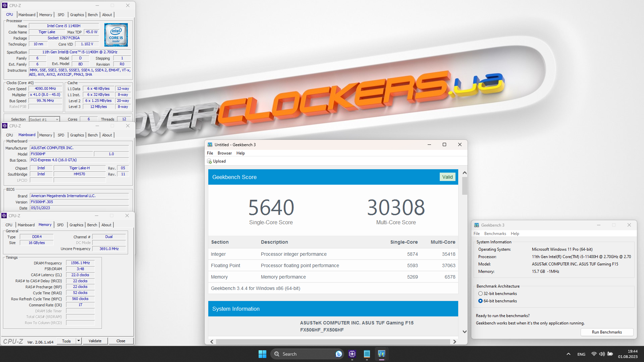Click BIOS version FX506HF.305 field

pos(79,202)
